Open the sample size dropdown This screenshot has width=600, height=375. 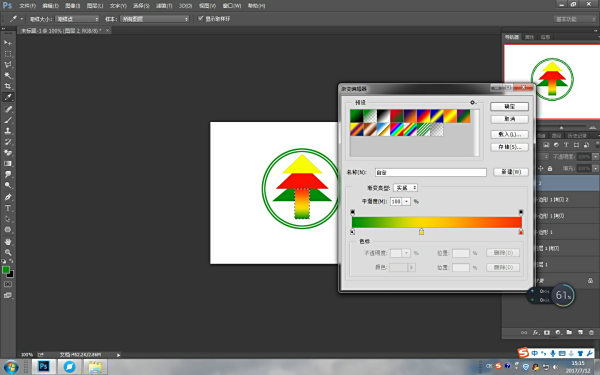click(x=78, y=19)
